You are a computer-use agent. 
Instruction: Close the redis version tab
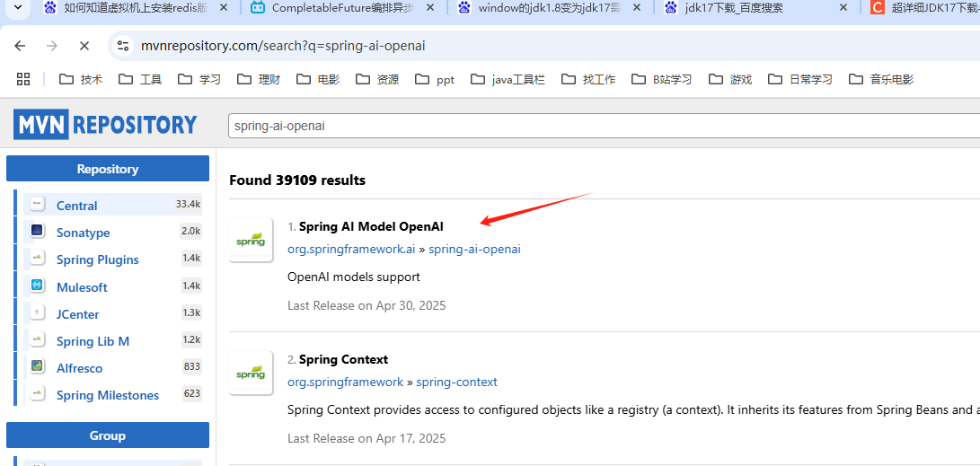coord(224,8)
